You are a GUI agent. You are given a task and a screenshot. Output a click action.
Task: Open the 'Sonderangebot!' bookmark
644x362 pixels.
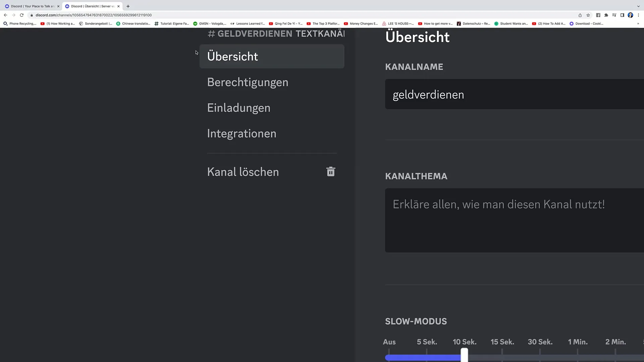(x=96, y=23)
